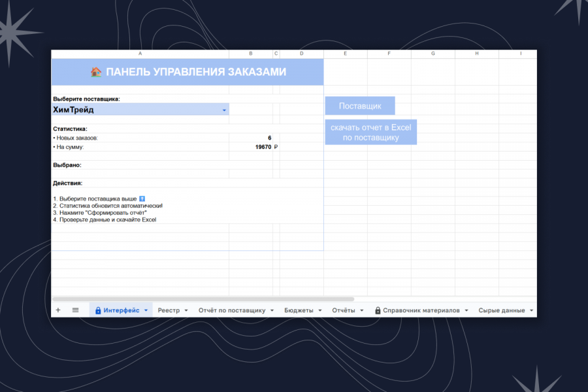
Task: Click the Нажмите "Сформировать отчёт" instruction line
Action: coord(100,213)
